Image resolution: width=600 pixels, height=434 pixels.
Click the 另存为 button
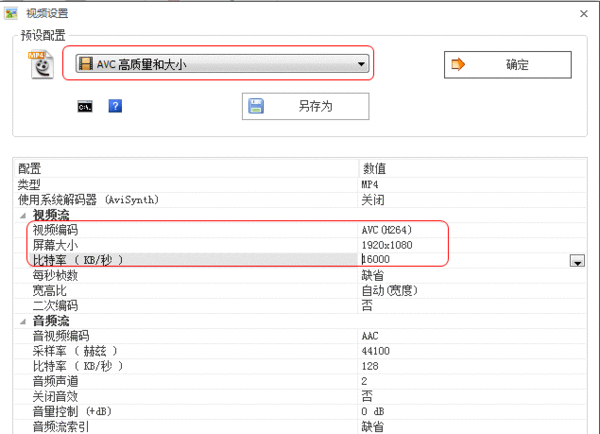[305, 106]
